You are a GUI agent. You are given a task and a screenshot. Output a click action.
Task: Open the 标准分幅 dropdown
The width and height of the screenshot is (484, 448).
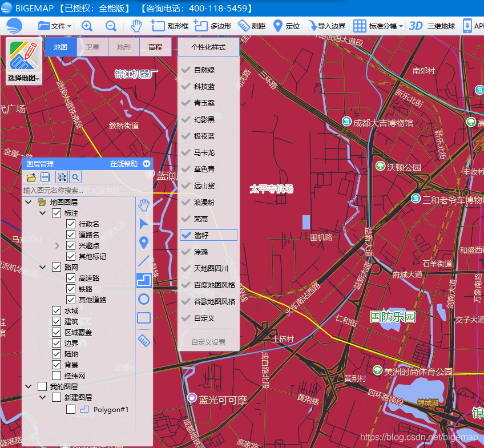pos(378,26)
